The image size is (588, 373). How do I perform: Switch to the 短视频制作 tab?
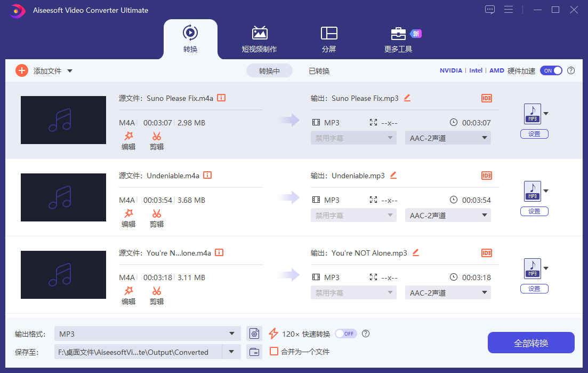[259, 40]
